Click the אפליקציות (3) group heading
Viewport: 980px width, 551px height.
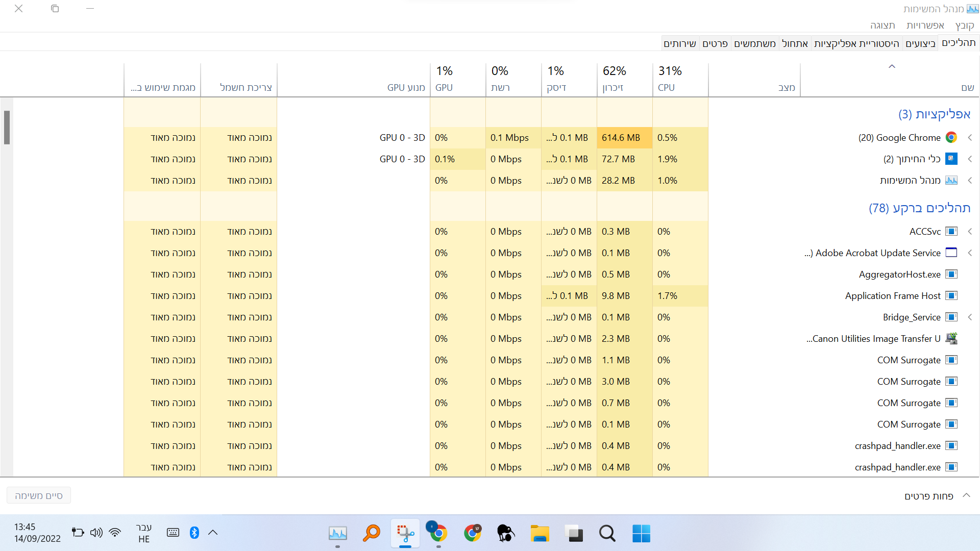(x=934, y=114)
